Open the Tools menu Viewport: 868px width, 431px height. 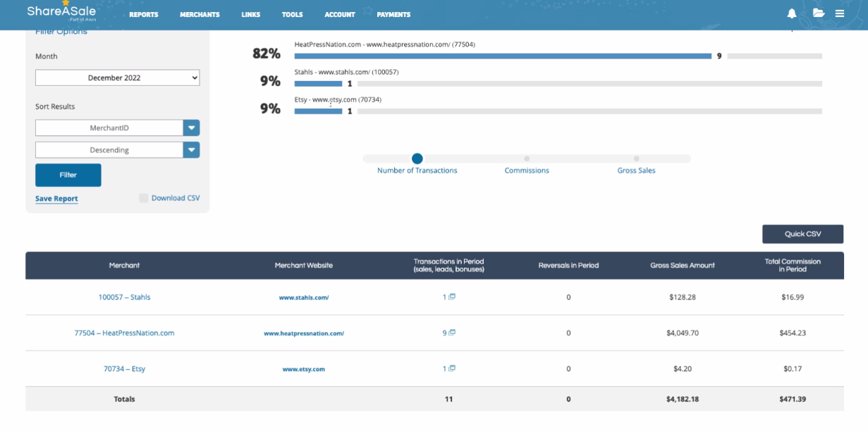pyautogui.click(x=293, y=15)
